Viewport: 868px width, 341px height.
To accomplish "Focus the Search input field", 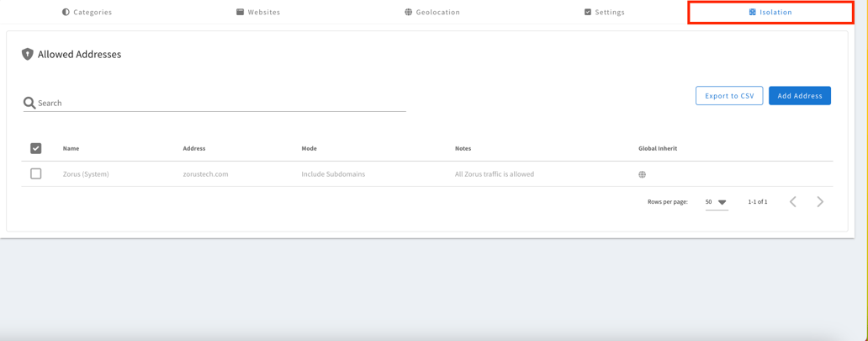I will coord(219,103).
